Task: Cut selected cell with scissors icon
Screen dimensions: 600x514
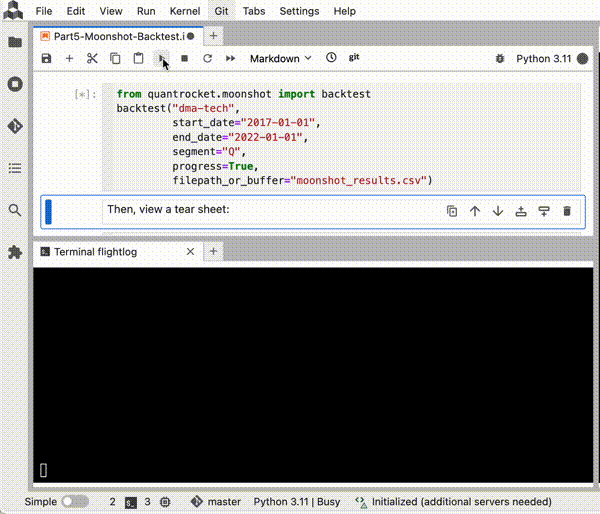Action: pyautogui.click(x=92, y=59)
